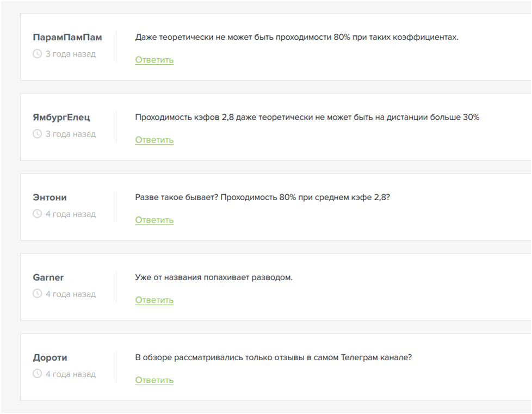Click the clock icon under Дороти's name
The height and width of the screenshot is (414, 532).
coord(38,374)
